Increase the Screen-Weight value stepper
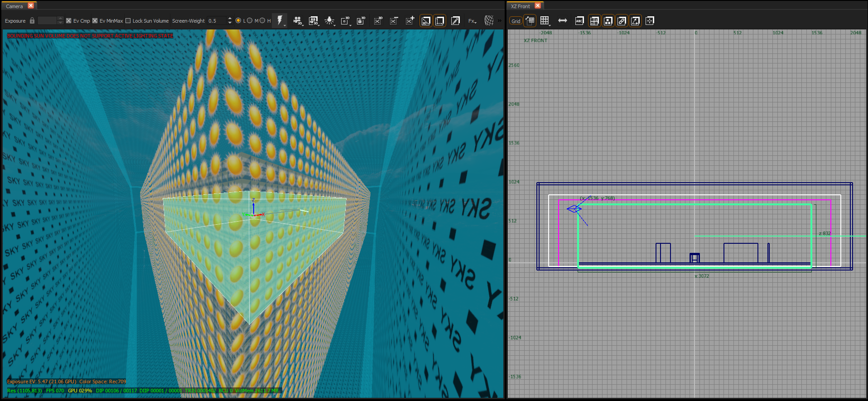The height and width of the screenshot is (401, 868). click(x=230, y=19)
